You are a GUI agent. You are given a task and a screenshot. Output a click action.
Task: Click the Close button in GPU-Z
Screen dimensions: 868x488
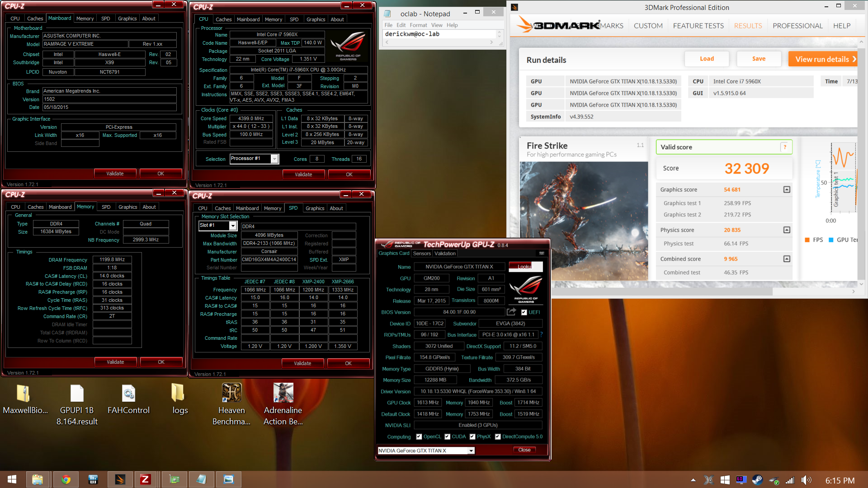tap(524, 450)
